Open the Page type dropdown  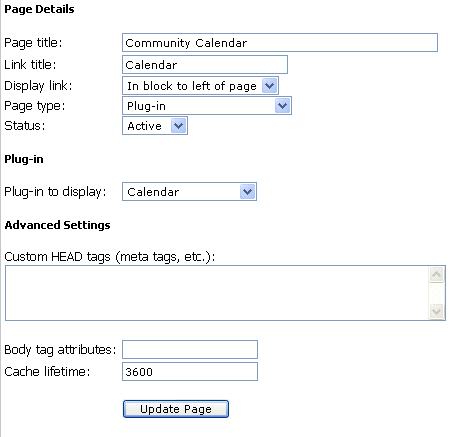[207, 106]
